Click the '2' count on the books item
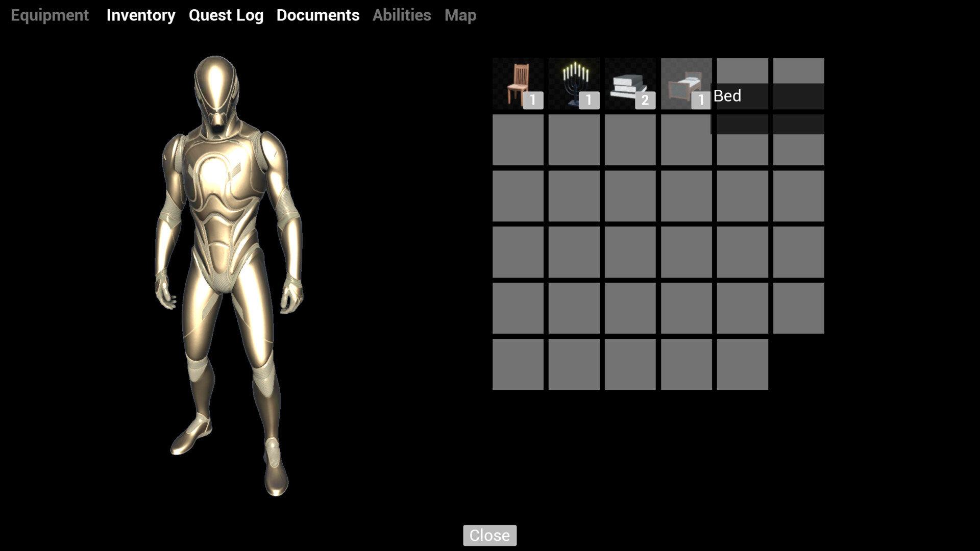Image resolution: width=980 pixels, height=551 pixels. click(x=645, y=101)
